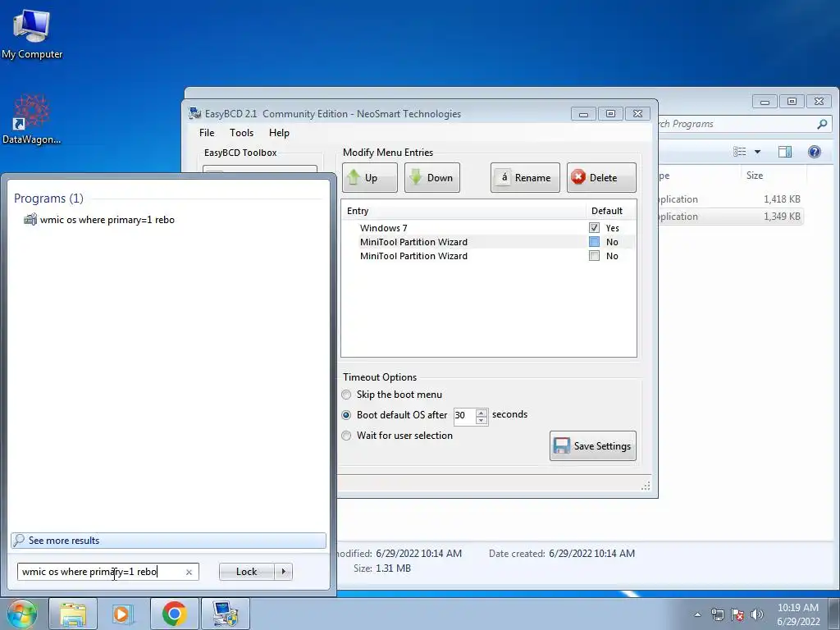This screenshot has width=840, height=630.
Task: Click the EasyBCD window resize grip
Action: [646, 486]
